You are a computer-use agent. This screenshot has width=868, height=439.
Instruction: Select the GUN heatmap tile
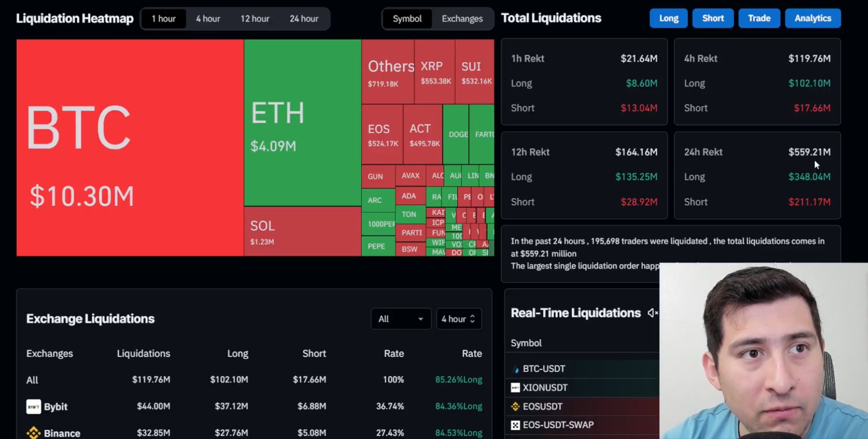pyautogui.click(x=378, y=177)
